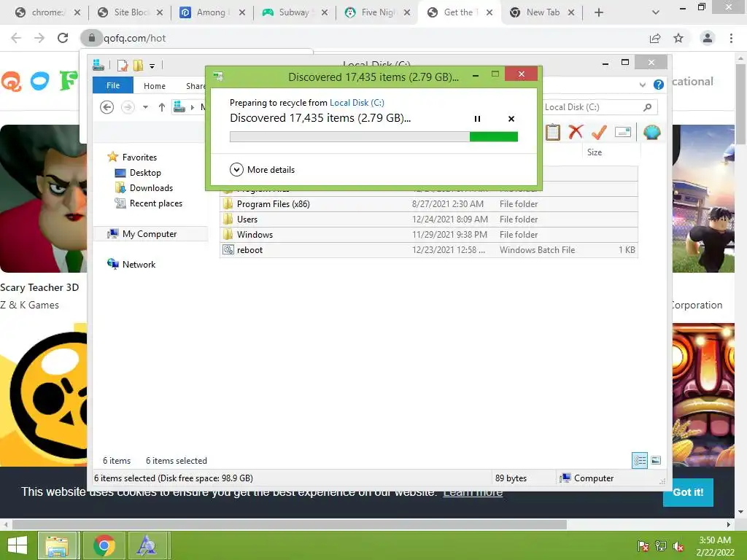This screenshot has width=747, height=560.
Task: Reload the qofq.com page
Action: click(x=63, y=38)
